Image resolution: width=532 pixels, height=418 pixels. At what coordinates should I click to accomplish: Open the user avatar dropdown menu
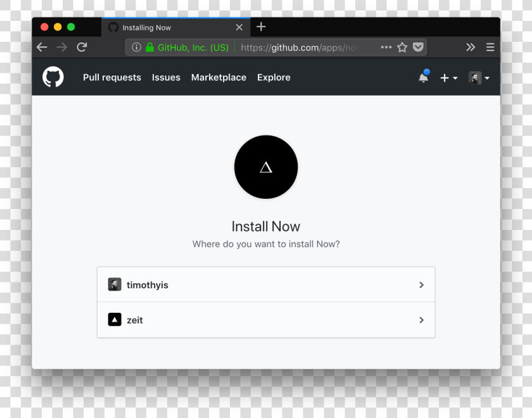tap(479, 78)
